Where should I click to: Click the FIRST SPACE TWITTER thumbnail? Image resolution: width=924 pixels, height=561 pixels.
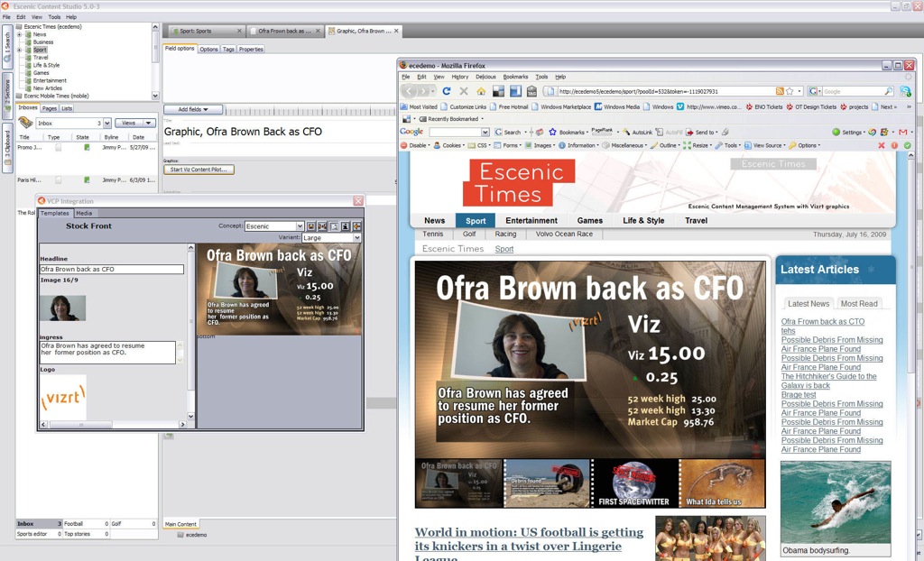pyautogui.click(x=634, y=483)
